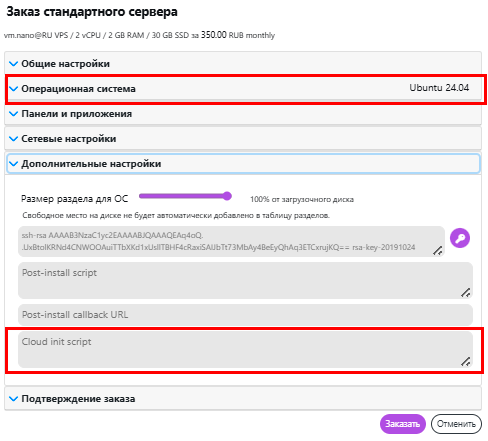Click into the Post-install callback URL field
The image size is (488, 441).
pos(245,315)
